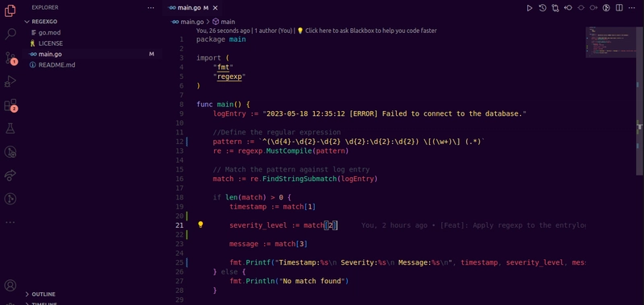
Task: Open Source Control view with badge
Action: pyautogui.click(x=10, y=58)
